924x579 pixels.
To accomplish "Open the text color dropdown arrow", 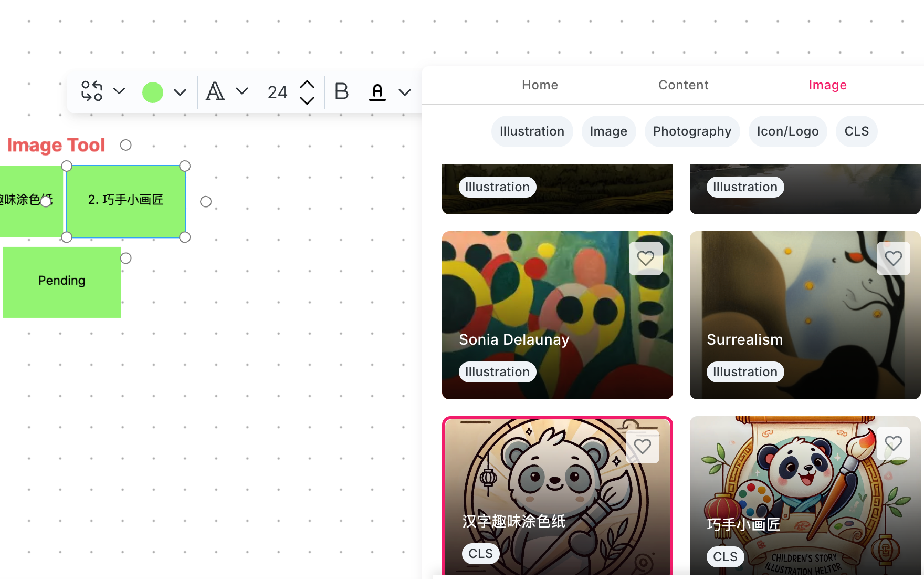I will pos(405,93).
